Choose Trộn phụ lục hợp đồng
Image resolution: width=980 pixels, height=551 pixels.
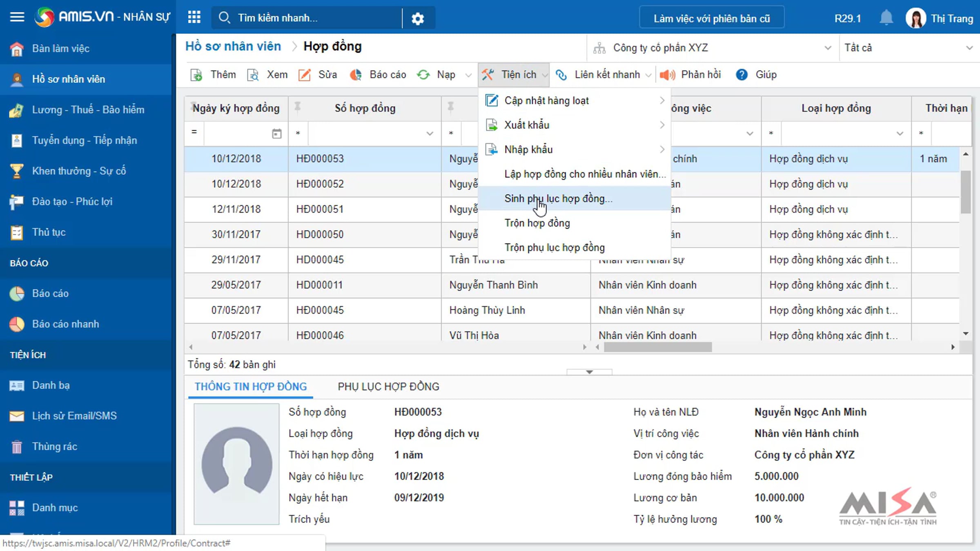[575, 247]
